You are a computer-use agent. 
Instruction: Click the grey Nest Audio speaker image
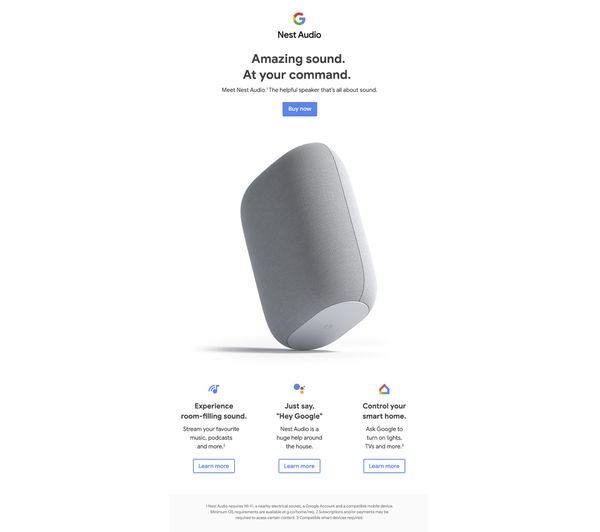(x=308, y=246)
